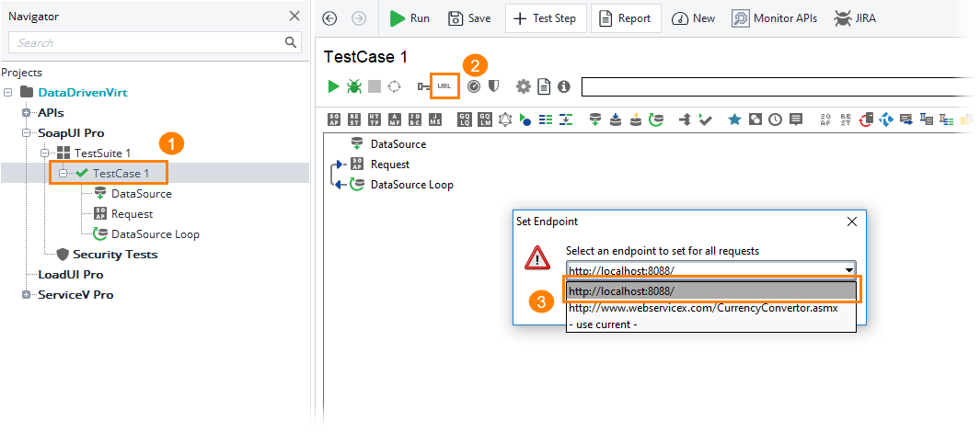Expand the APIs tree node
This screenshot has width=980, height=432.
[27, 113]
